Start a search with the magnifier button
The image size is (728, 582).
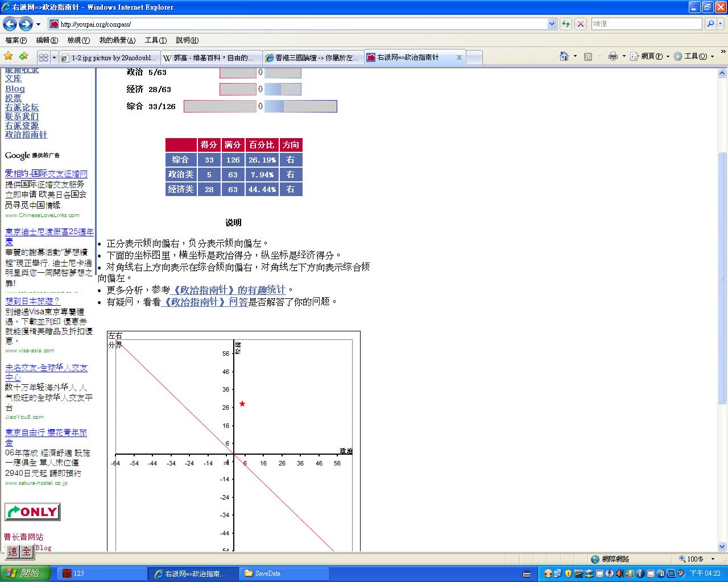(710, 24)
